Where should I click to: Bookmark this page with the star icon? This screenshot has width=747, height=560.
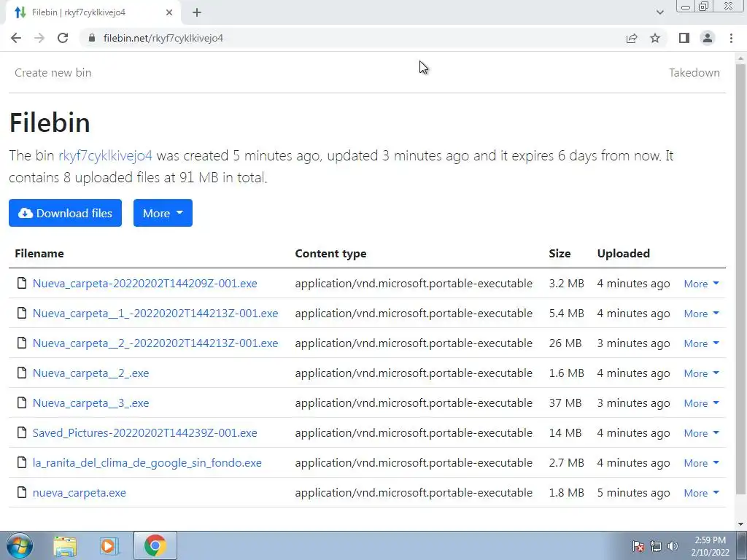pos(655,38)
